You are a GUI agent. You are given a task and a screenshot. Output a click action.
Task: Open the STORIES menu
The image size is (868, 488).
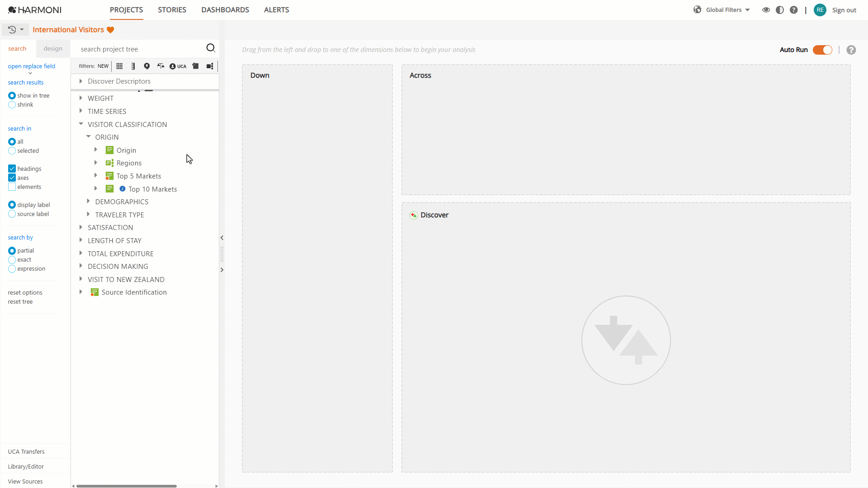tap(172, 10)
